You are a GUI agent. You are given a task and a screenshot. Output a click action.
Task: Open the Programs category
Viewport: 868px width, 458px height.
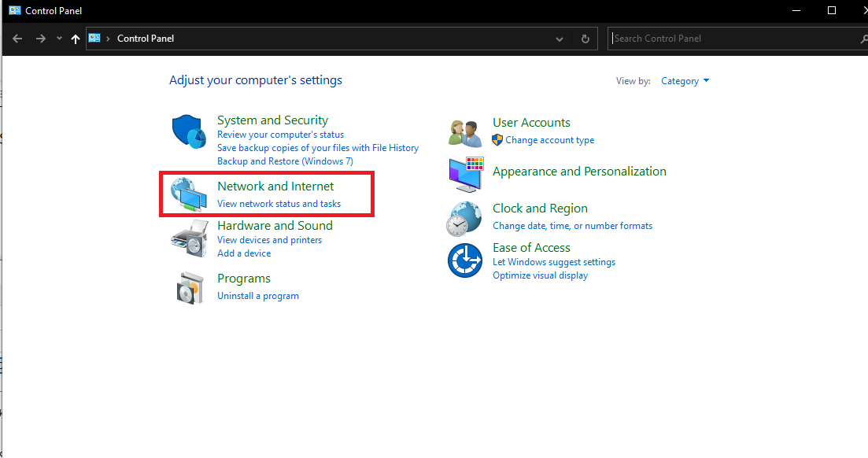[x=244, y=278]
